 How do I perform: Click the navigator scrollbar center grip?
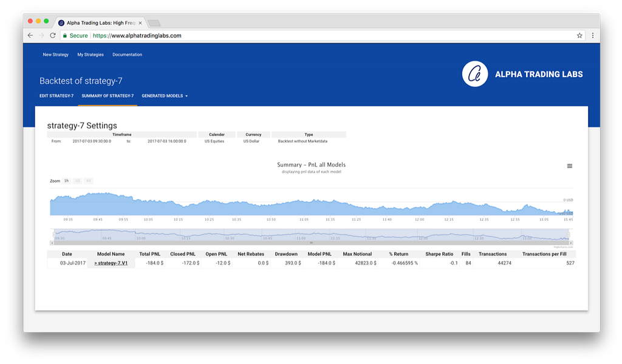click(312, 243)
